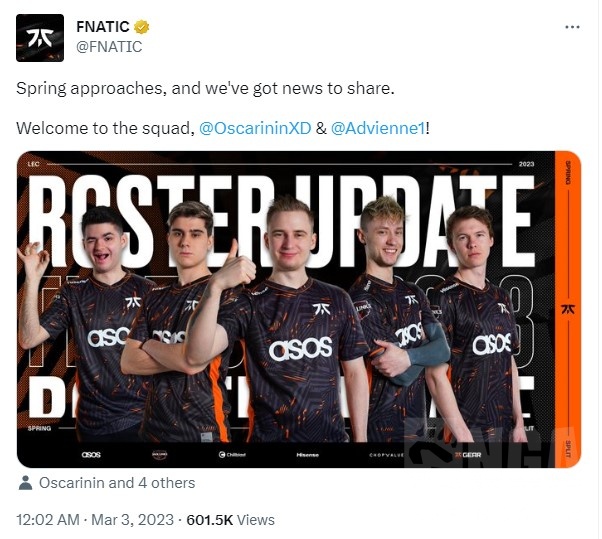Click the orange SPRING SPLIT side strip

coord(568,309)
